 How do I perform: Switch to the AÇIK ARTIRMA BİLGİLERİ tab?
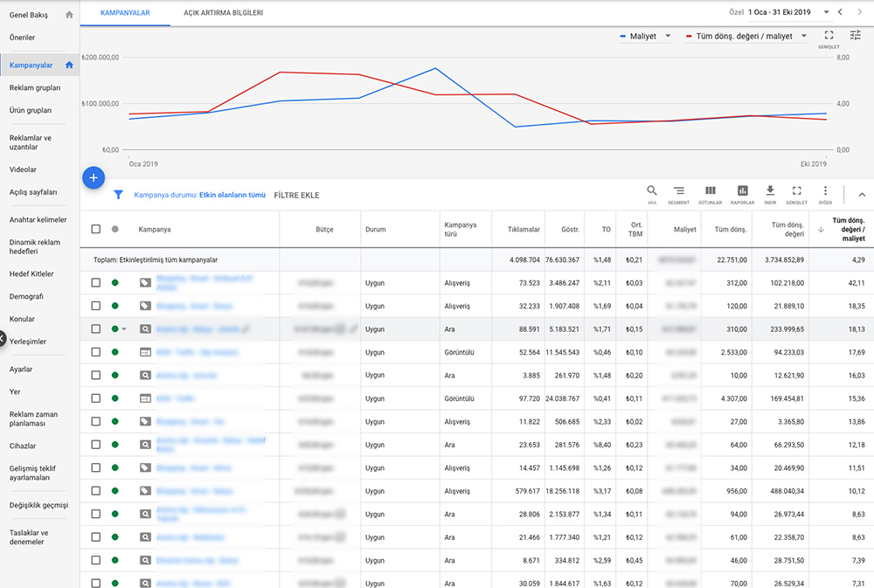tap(224, 13)
